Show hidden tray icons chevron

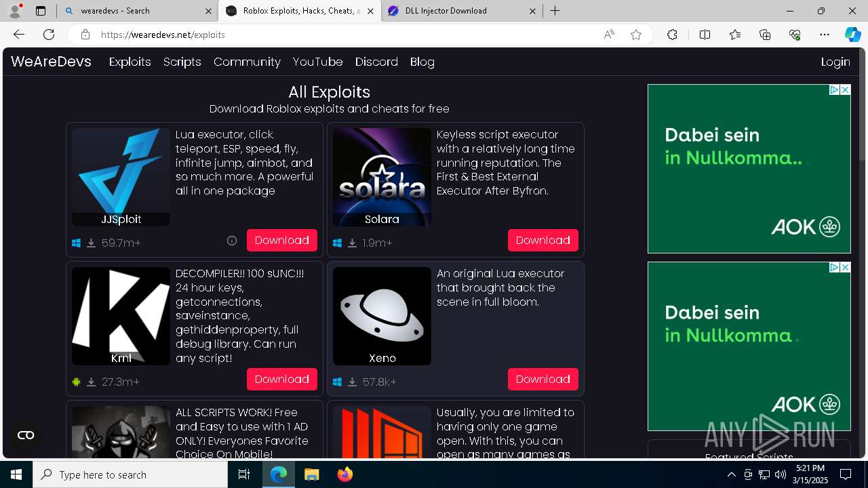tap(731, 474)
